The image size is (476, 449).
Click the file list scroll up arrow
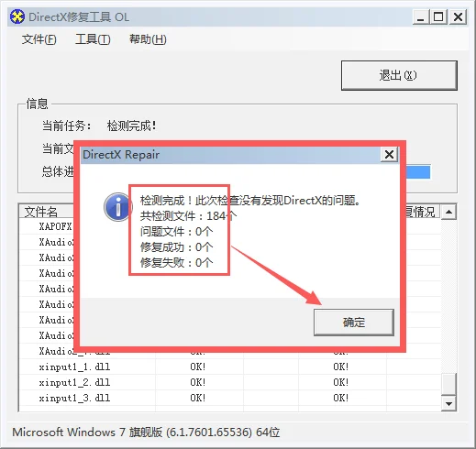(448, 212)
